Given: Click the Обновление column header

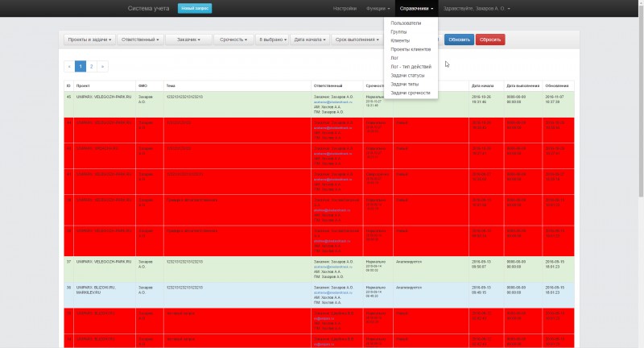Looking at the screenshot, I should (x=558, y=86).
